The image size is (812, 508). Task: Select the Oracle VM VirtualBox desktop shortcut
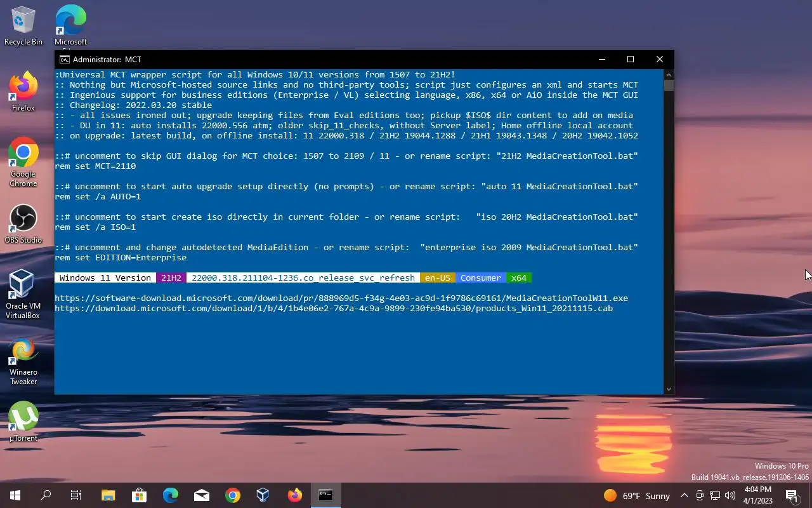[x=23, y=295]
